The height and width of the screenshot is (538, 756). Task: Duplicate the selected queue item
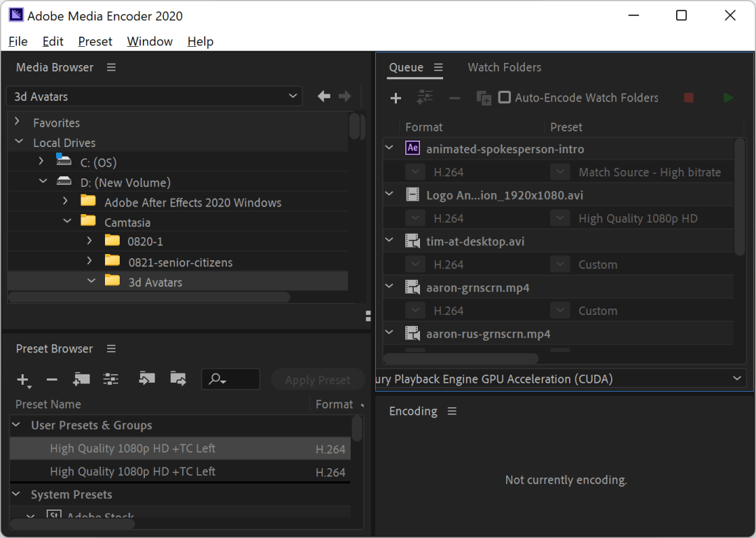click(484, 98)
